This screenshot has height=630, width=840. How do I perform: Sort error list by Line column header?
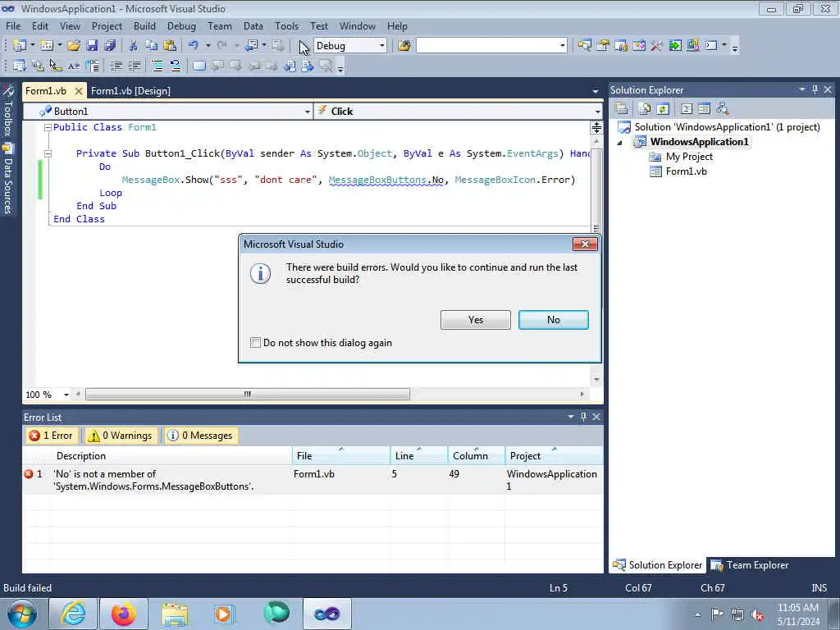tap(419, 456)
